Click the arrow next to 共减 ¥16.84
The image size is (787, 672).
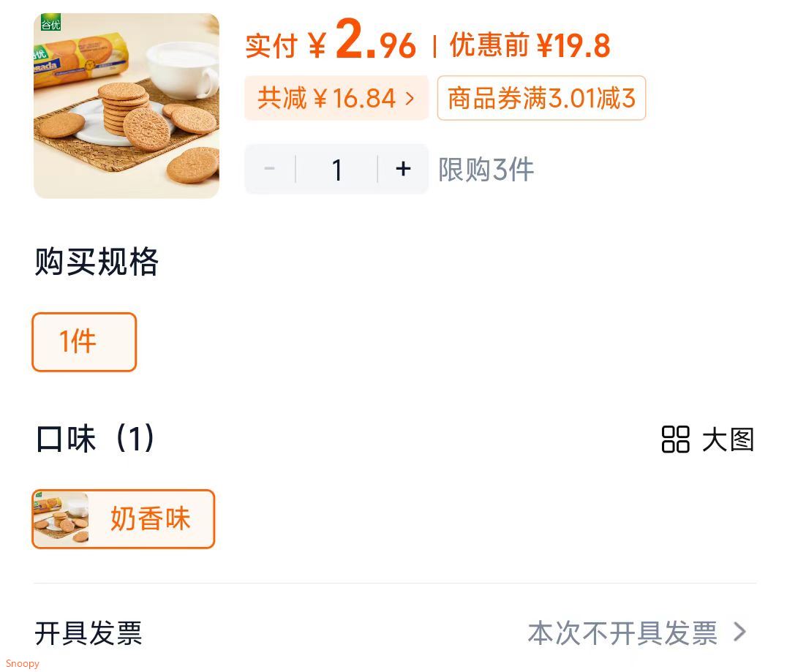410,98
